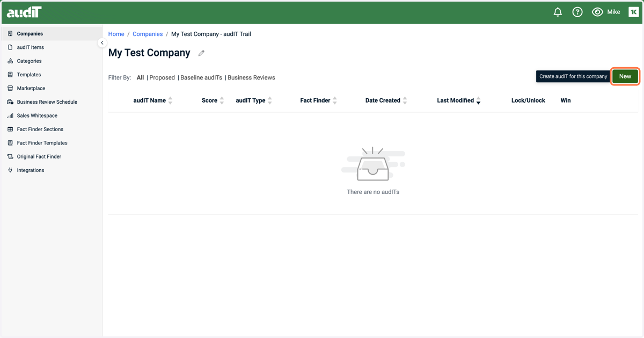Screen dimensions: 644x338
Task: Click the My Test Company heading
Action: [149, 53]
